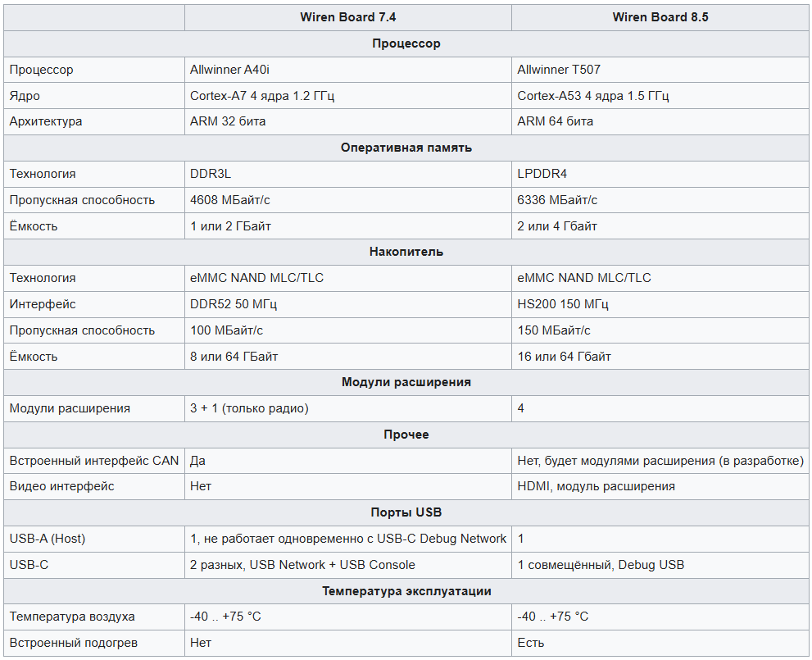Select the Allwinner T507 cell
The width and height of the screenshot is (812, 660).
click(660, 70)
